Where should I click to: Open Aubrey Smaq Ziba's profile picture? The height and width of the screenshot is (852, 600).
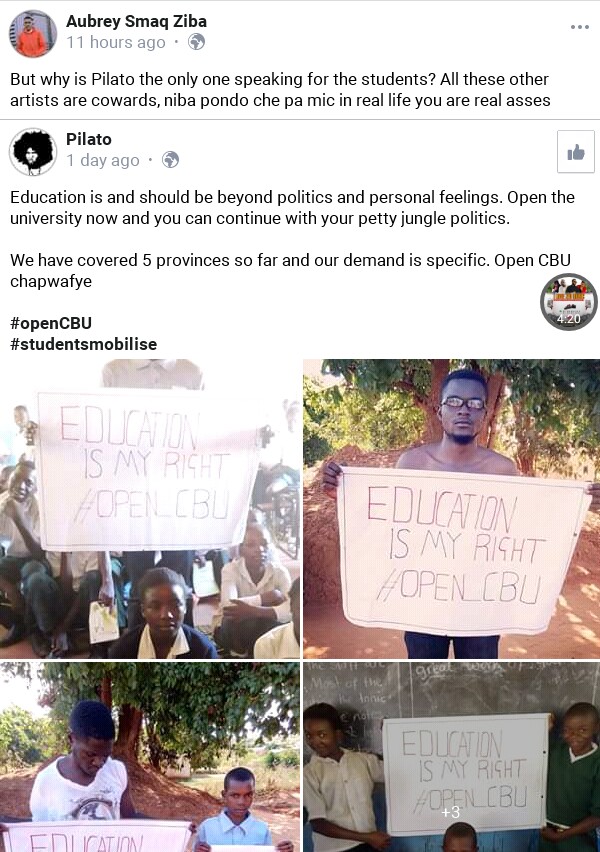(x=33, y=33)
